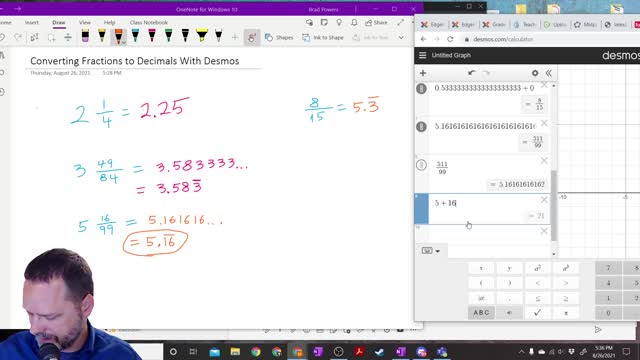640x360 pixels.
Task: Delete the 511/99 fraction expression
Action: click(544, 161)
